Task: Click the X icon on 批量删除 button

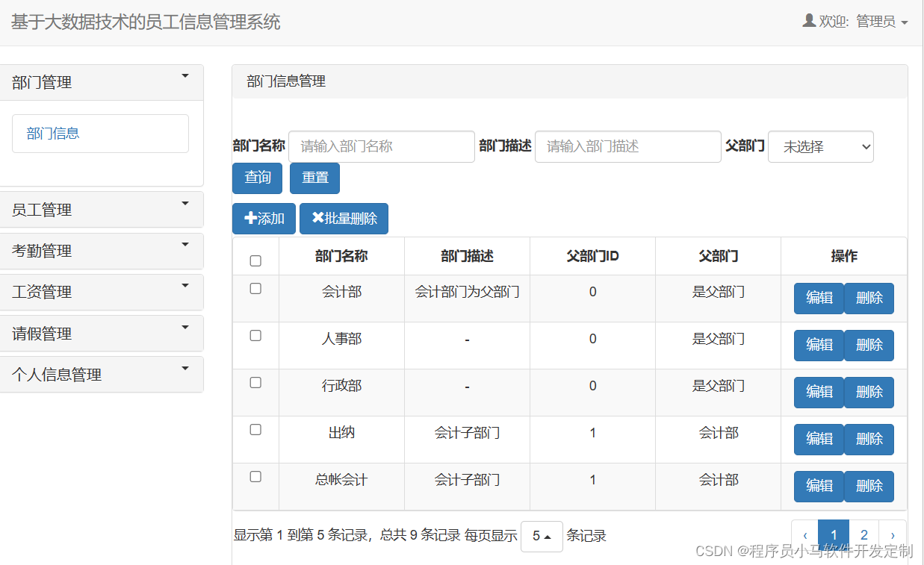Action: (x=320, y=218)
